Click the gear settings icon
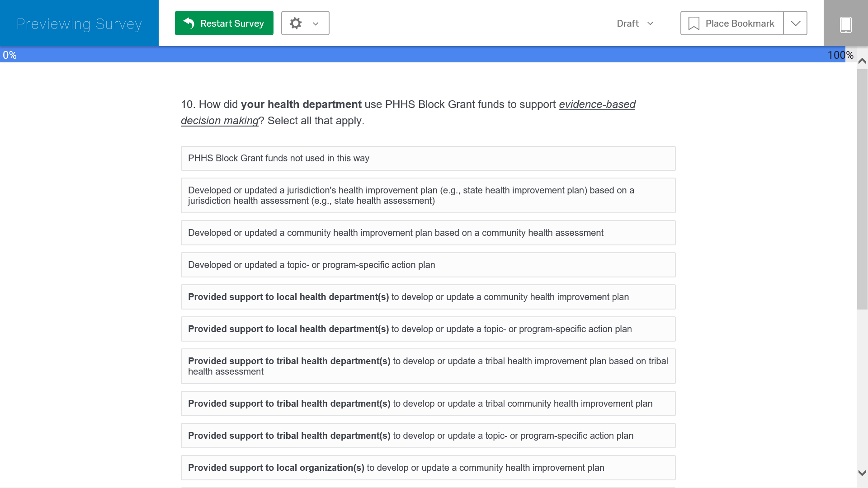 tap(296, 23)
